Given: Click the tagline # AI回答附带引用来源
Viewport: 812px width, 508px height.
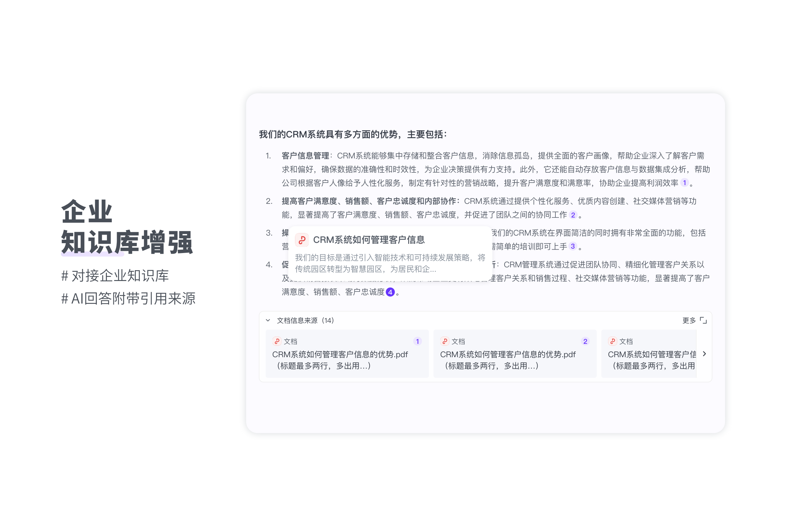Looking at the screenshot, I should tap(128, 298).
